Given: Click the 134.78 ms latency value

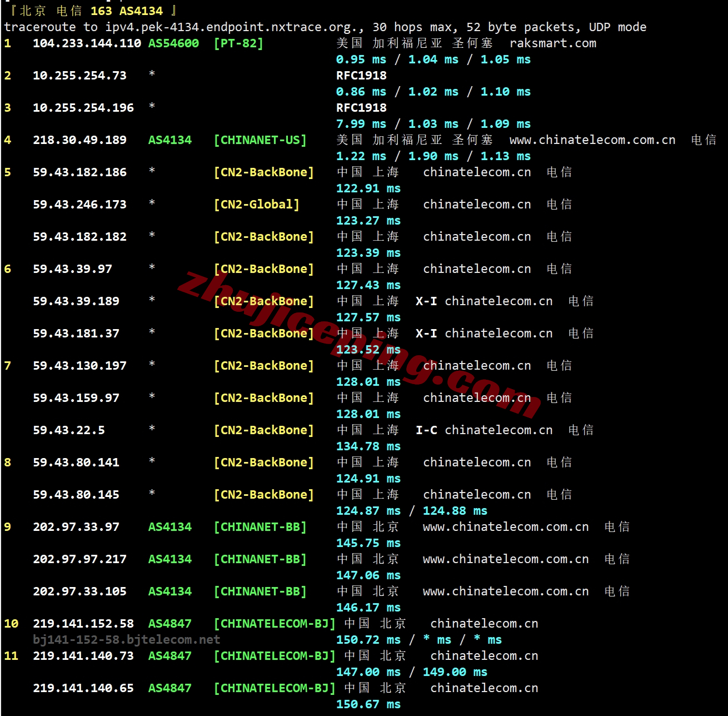Looking at the screenshot, I should [368, 446].
